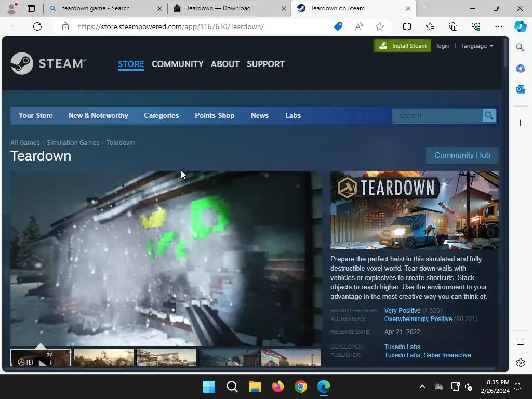Image resolution: width=532 pixels, height=399 pixels.
Task: Open taskbar Search
Action: 232,387
